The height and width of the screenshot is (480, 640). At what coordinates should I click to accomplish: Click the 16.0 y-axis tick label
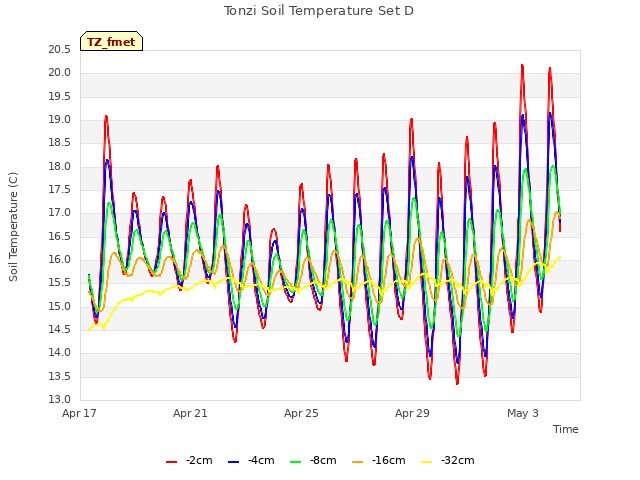point(60,260)
